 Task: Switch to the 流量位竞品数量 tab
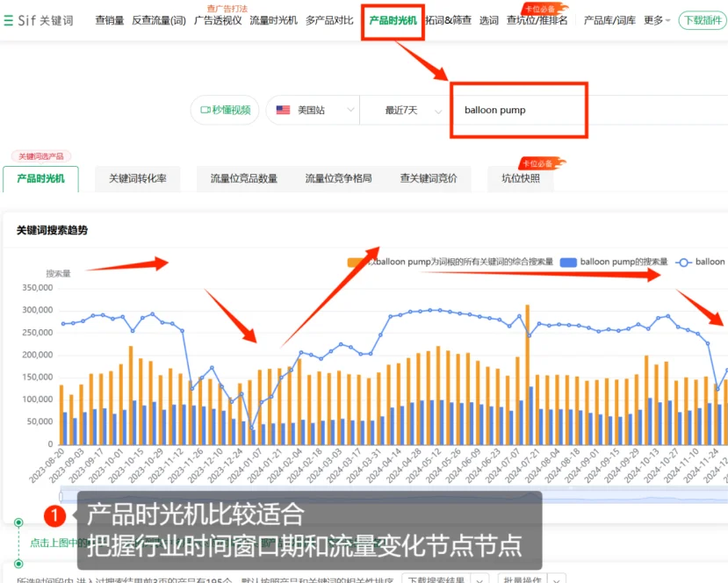(x=244, y=179)
